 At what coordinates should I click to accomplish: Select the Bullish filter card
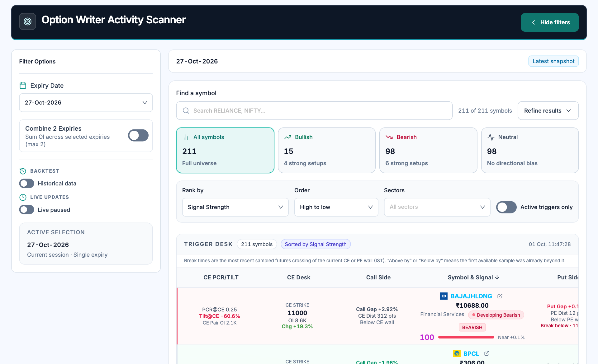327,150
